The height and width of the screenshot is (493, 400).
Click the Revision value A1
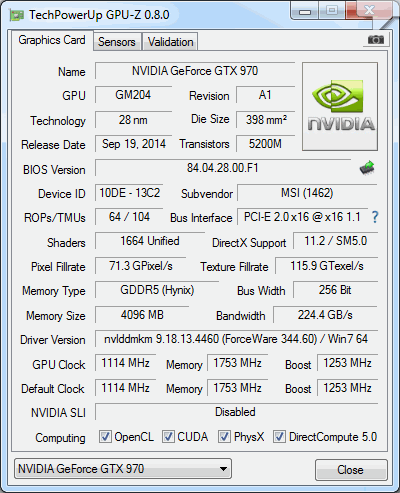tap(265, 95)
